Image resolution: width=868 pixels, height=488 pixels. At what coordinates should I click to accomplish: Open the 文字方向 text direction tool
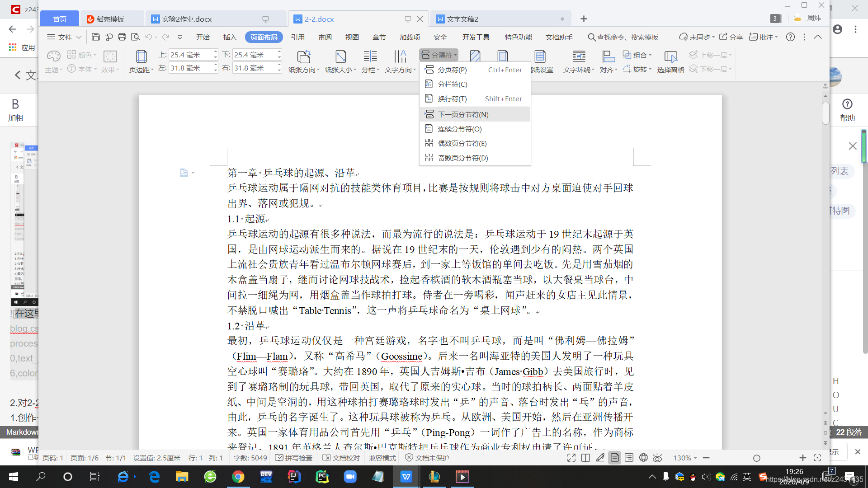[x=400, y=61]
